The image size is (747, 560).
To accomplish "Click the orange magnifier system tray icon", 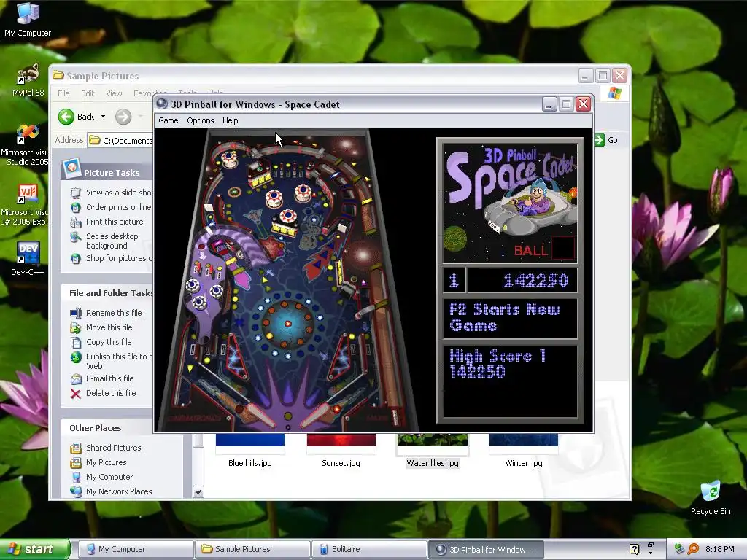I will pos(693,549).
